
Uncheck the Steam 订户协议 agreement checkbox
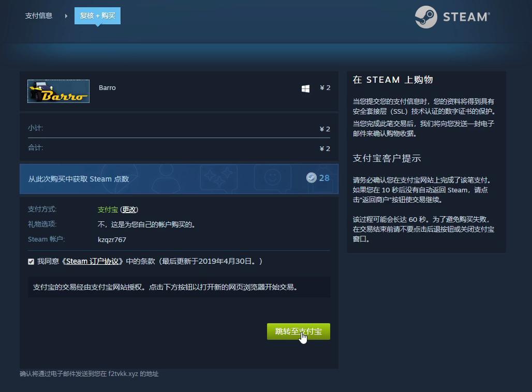point(31,261)
